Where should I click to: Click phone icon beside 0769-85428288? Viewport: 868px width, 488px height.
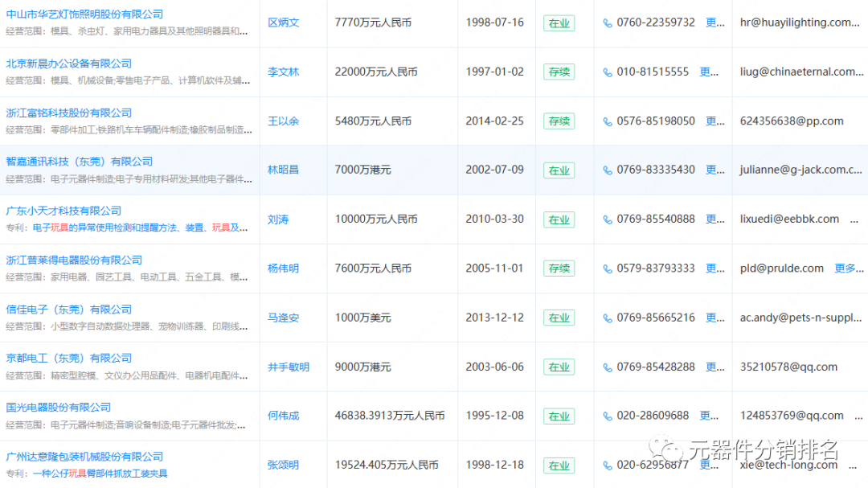pyautogui.click(x=608, y=367)
